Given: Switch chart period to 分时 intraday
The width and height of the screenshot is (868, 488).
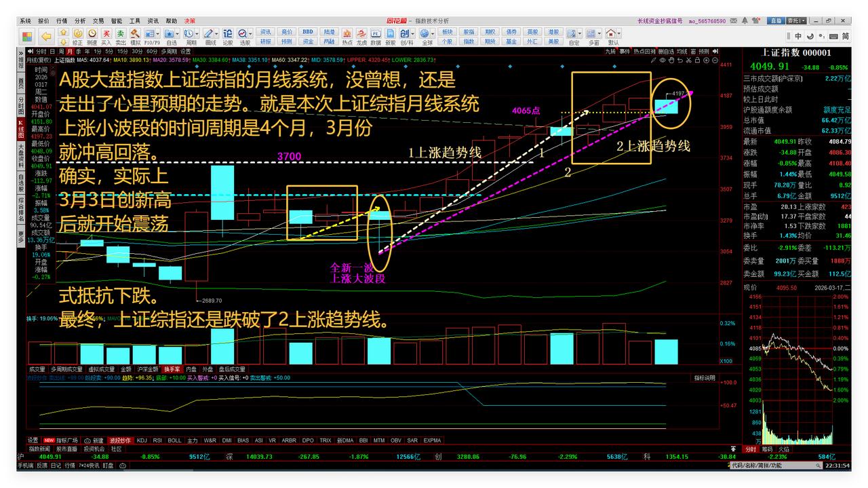Looking at the screenshot, I should pos(40,52).
